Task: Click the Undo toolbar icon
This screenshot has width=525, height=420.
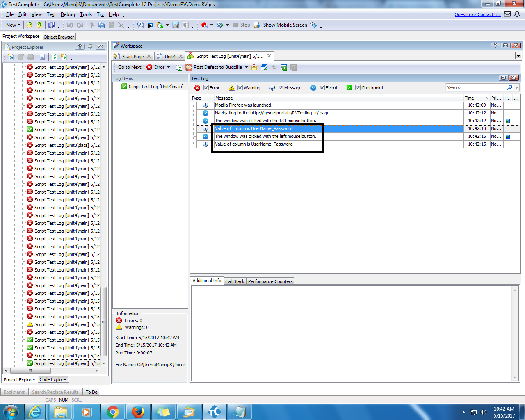Action: point(70,25)
